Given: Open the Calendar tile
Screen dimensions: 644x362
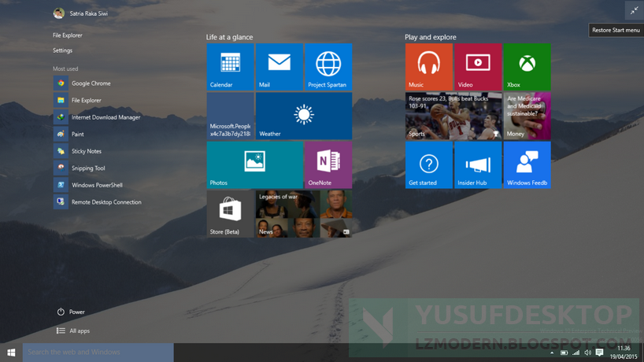Looking at the screenshot, I should tap(230, 67).
